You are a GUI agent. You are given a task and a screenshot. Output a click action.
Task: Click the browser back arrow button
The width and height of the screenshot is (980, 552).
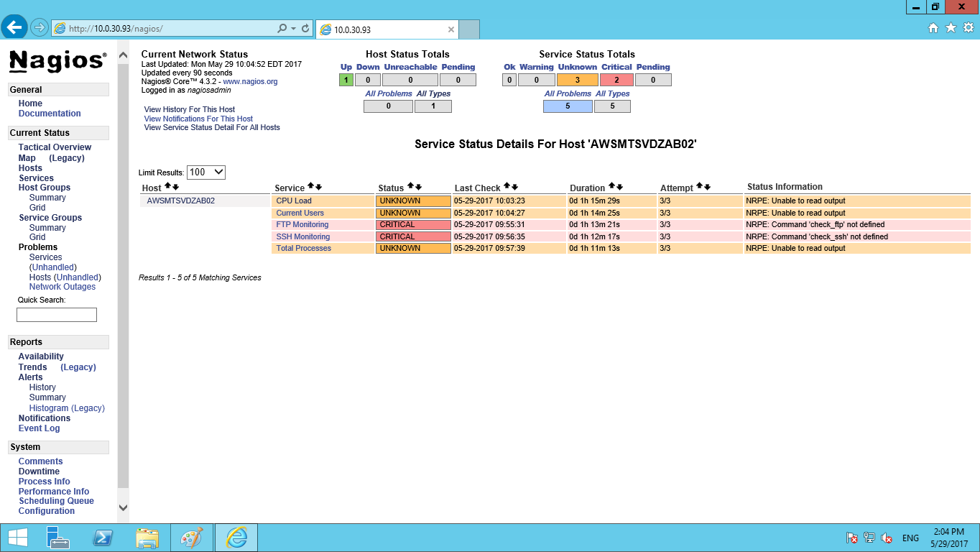pos(14,27)
